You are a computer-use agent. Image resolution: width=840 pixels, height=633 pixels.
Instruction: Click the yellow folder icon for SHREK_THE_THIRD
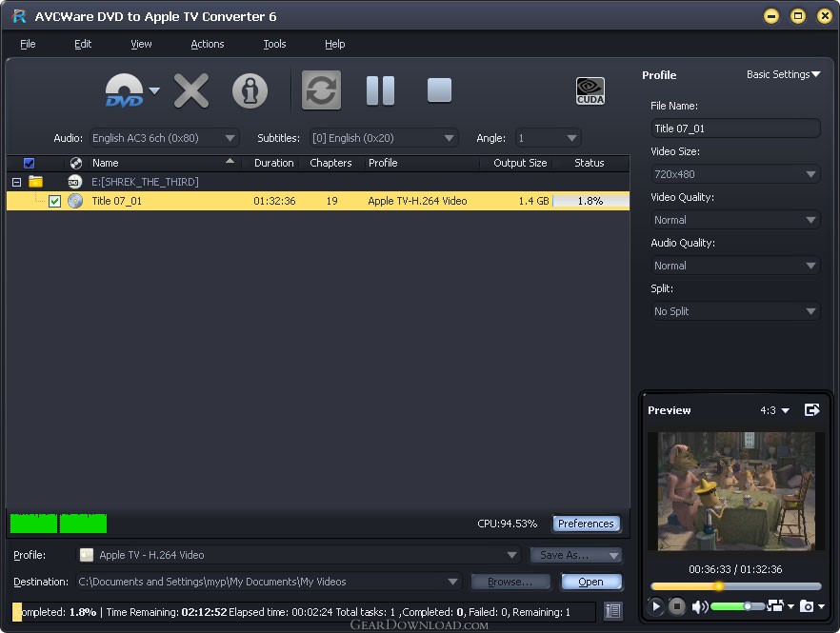click(36, 182)
